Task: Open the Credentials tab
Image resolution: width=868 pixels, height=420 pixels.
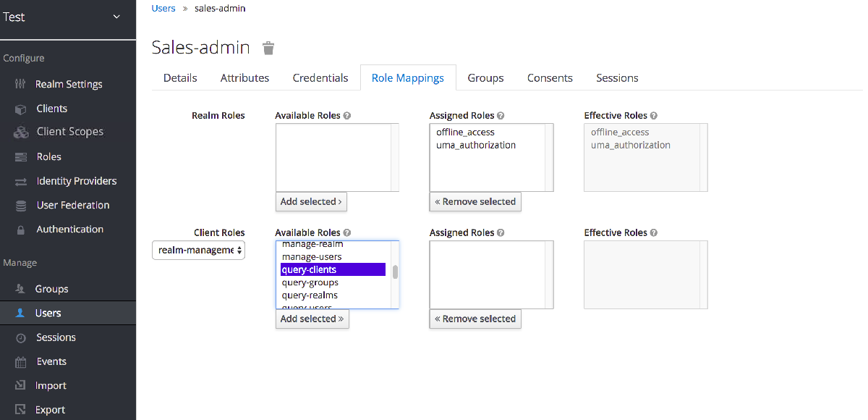Action: coord(320,78)
